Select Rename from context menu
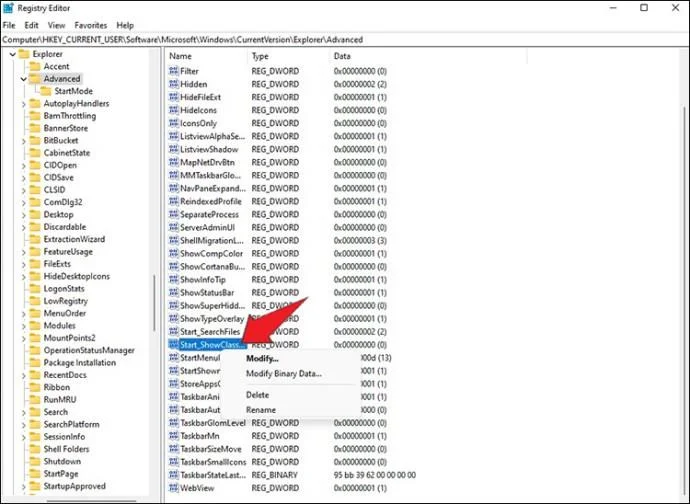 coord(261,410)
